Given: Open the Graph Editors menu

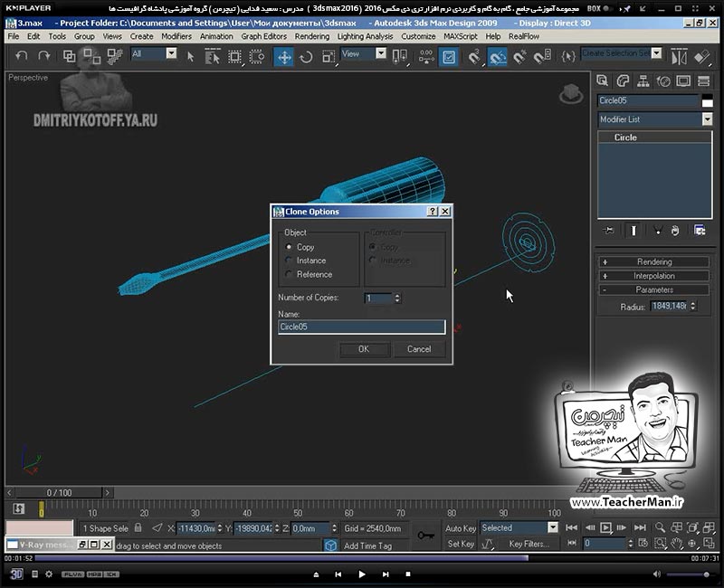Looking at the screenshot, I should 263,36.
